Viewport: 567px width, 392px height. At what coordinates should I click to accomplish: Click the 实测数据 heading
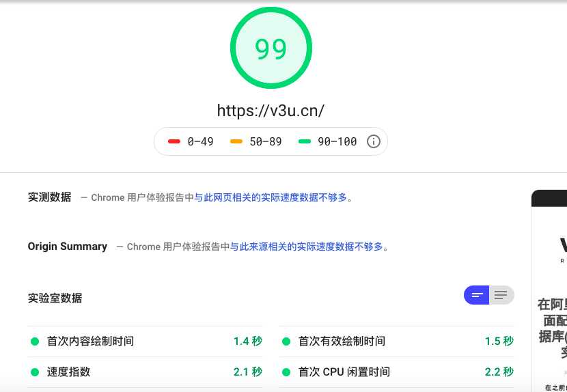[50, 197]
